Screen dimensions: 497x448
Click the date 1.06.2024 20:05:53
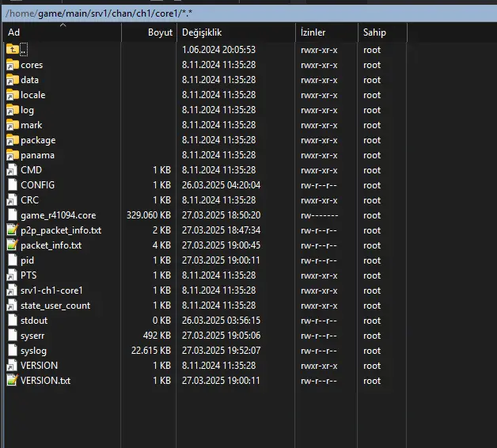click(218, 50)
